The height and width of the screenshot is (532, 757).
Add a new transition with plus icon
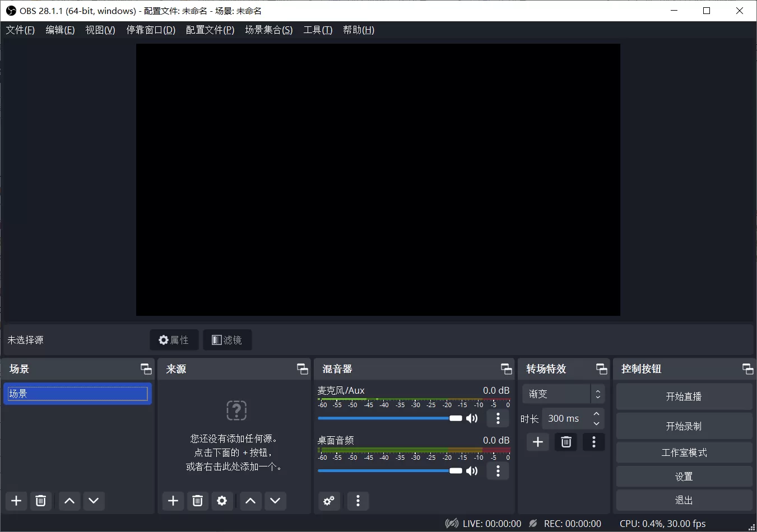point(537,442)
